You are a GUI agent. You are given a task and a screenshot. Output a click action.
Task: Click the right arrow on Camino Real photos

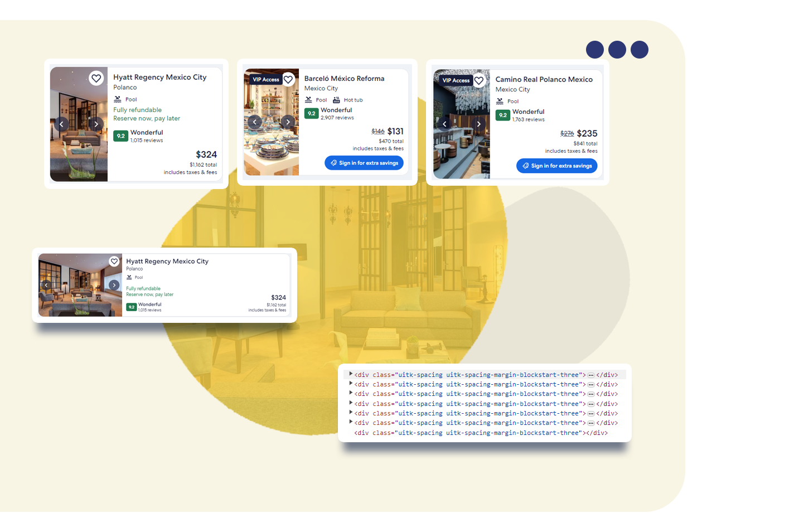tap(478, 124)
